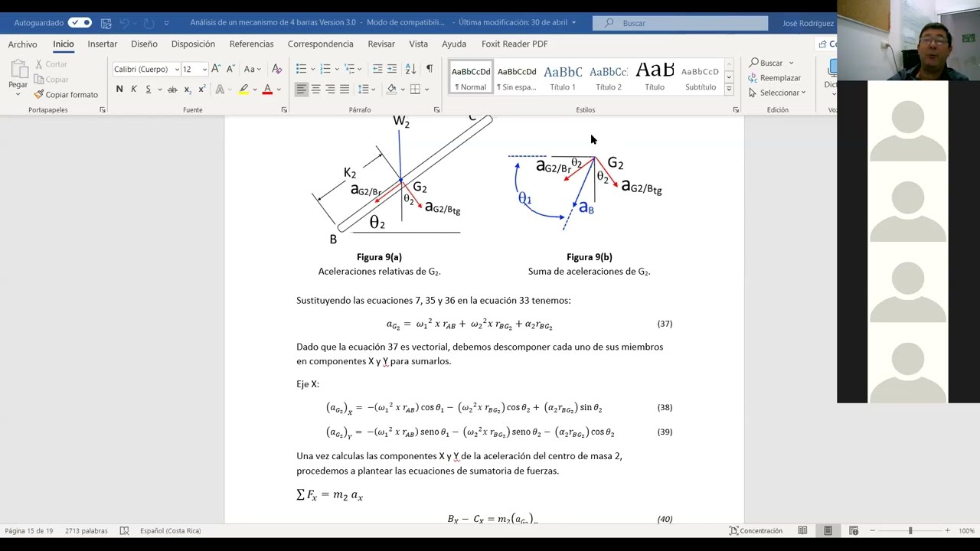Click the zoom slider handle
980x551 pixels.
pos(910,531)
